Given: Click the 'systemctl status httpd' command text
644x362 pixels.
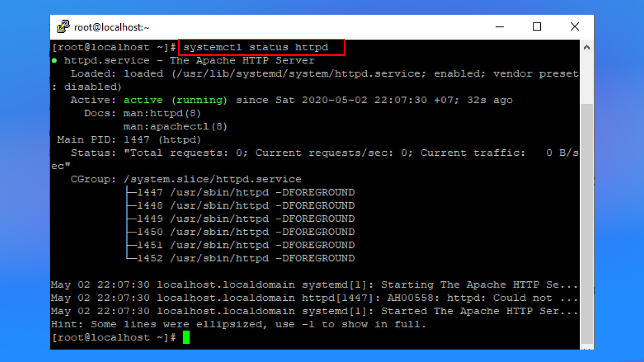Looking at the screenshot, I should pyautogui.click(x=256, y=47).
